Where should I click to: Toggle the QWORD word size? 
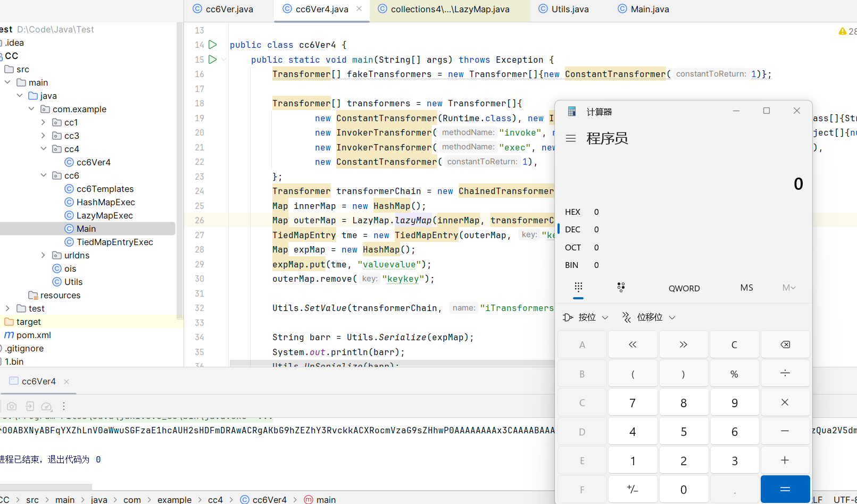click(684, 288)
